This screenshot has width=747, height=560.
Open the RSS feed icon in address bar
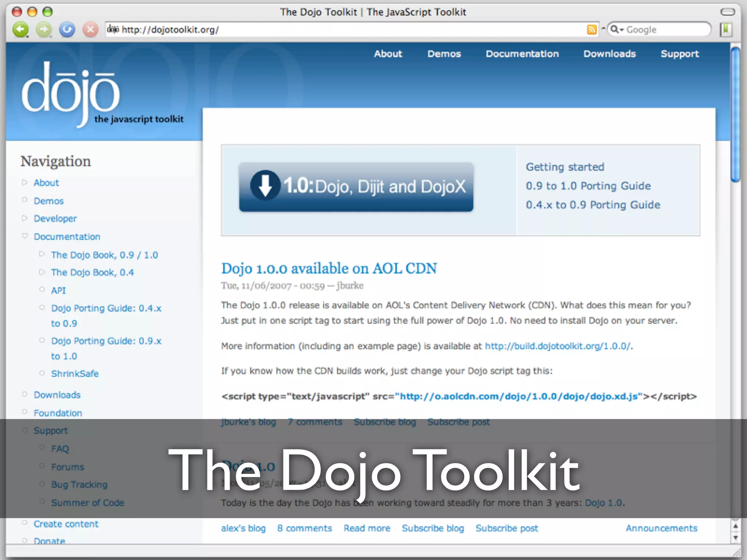pos(592,30)
